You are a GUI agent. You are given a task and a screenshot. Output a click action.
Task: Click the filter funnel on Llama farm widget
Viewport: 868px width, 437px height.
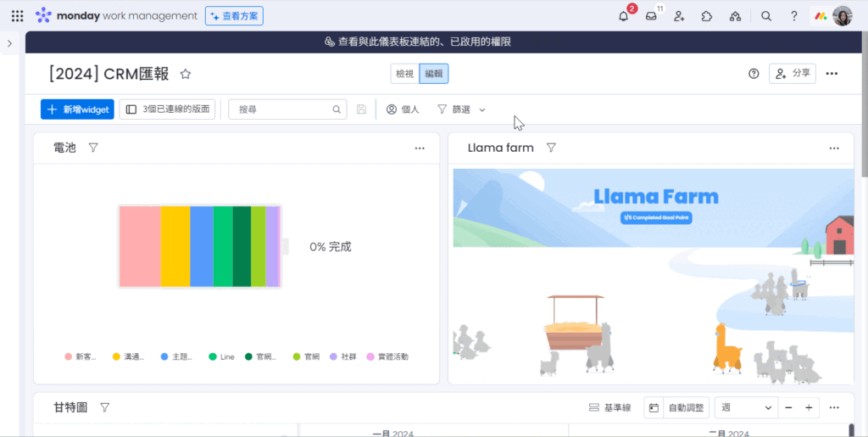click(551, 148)
